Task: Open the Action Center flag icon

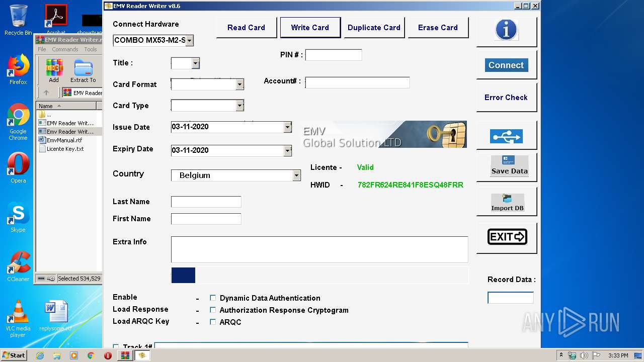Action: click(x=596, y=355)
